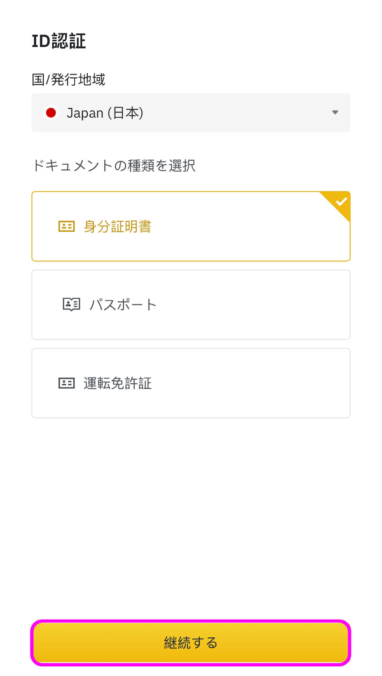382x676 pixels.
Task: Click the white checkmark on the yellow corner
Action: tap(341, 201)
